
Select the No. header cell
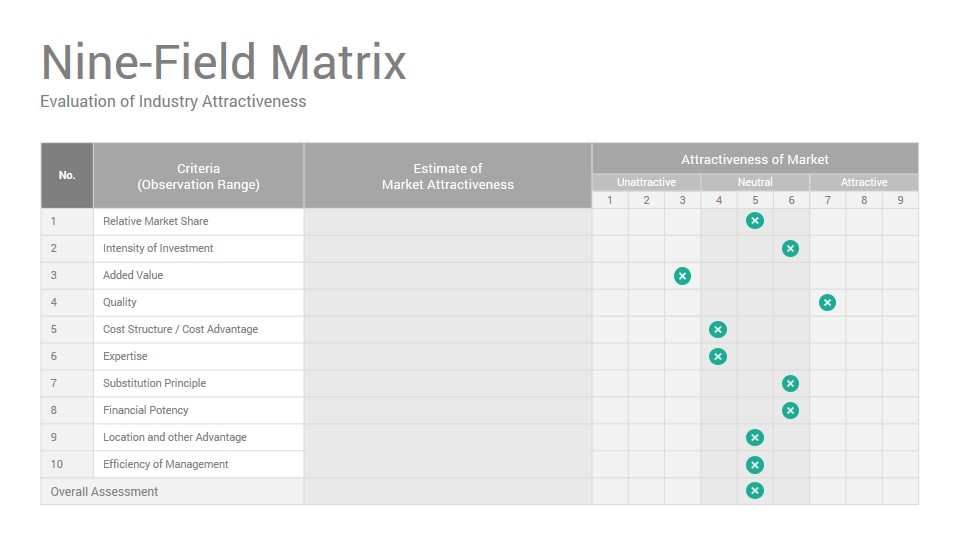point(67,176)
